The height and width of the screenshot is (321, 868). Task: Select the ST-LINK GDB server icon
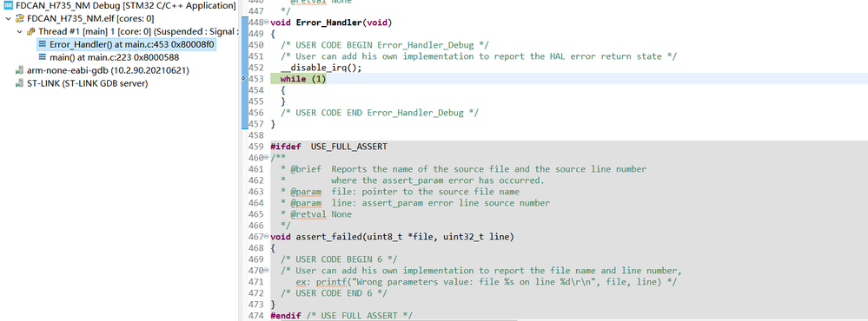[x=20, y=83]
